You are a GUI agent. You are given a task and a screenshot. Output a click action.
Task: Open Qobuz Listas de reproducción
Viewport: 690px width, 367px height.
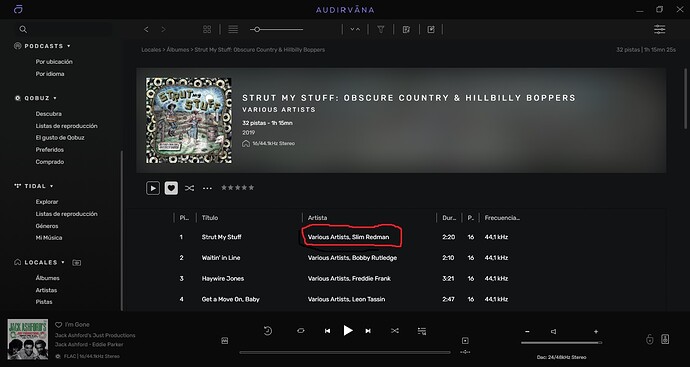point(66,126)
